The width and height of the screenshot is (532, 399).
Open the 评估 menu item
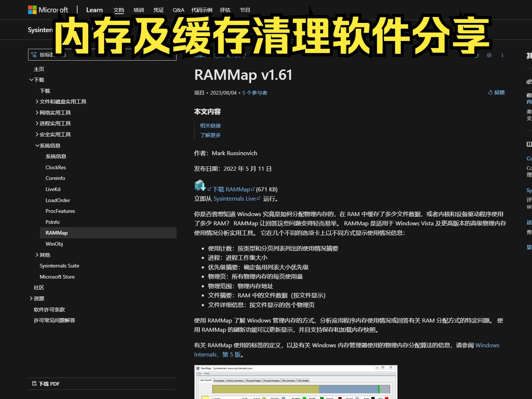click(x=225, y=10)
